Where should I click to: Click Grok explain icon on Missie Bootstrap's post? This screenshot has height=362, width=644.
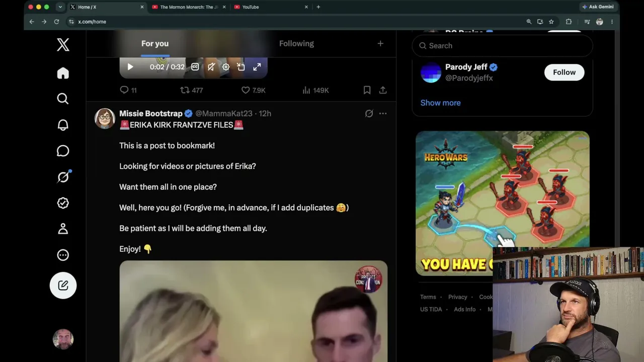(369, 114)
